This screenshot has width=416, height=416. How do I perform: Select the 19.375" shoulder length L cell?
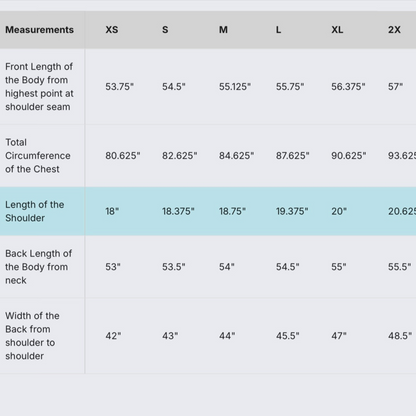[292, 211]
